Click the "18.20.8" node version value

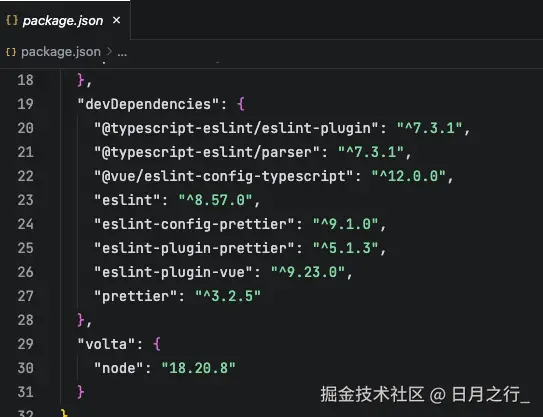pos(198,368)
